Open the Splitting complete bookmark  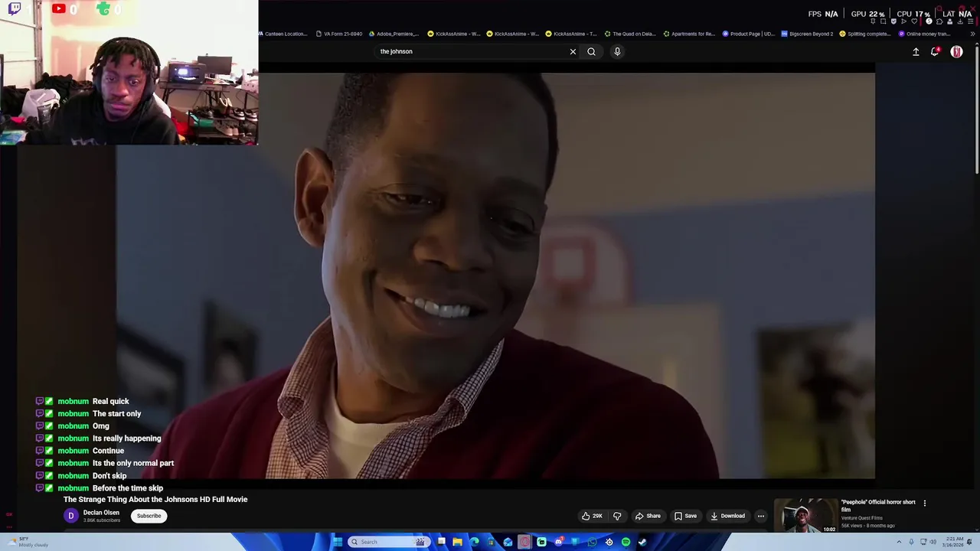tap(865, 34)
